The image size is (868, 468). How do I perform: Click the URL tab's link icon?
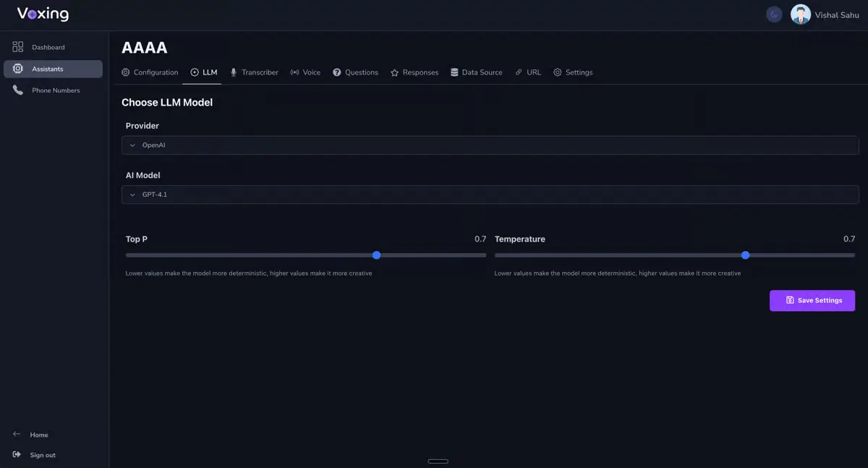pos(518,72)
